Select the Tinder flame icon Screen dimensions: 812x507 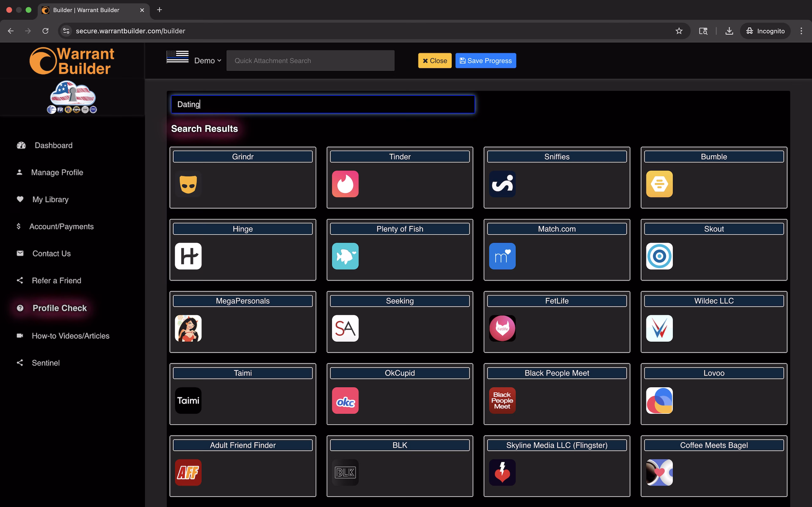pyautogui.click(x=345, y=184)
